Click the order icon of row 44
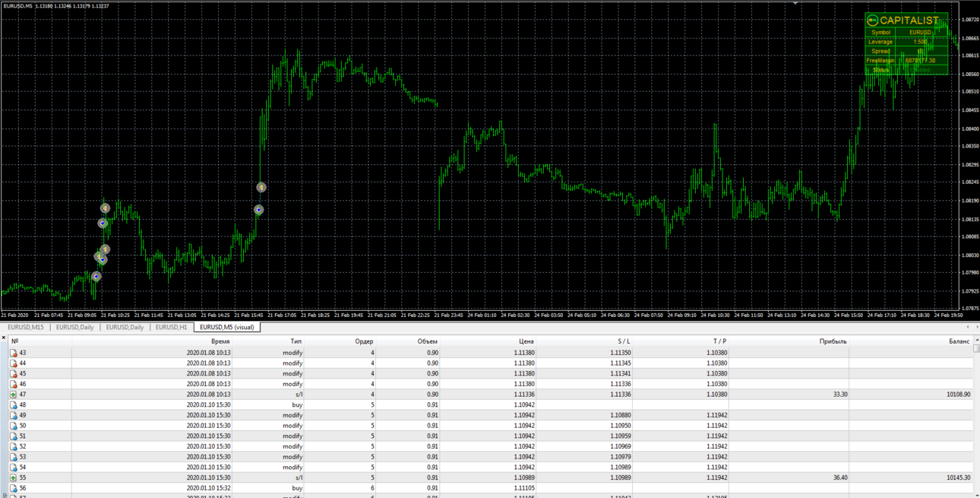 (x=14, y=363)
